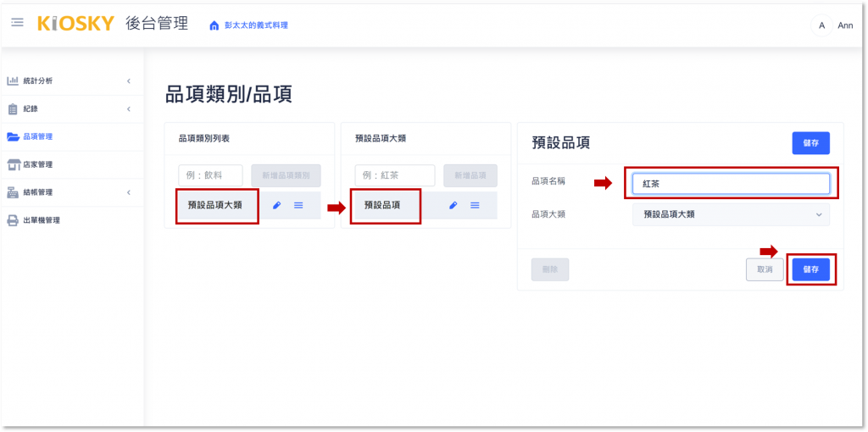This screenshot has height=432, width=868.
Task: Click the user avatar circle A
Action: point(821,25)
